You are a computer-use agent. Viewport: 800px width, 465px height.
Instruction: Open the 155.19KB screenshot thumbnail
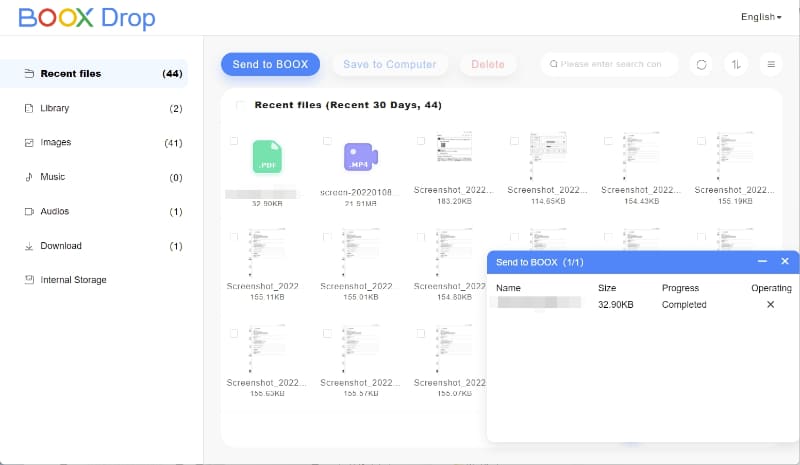(735, 156)
